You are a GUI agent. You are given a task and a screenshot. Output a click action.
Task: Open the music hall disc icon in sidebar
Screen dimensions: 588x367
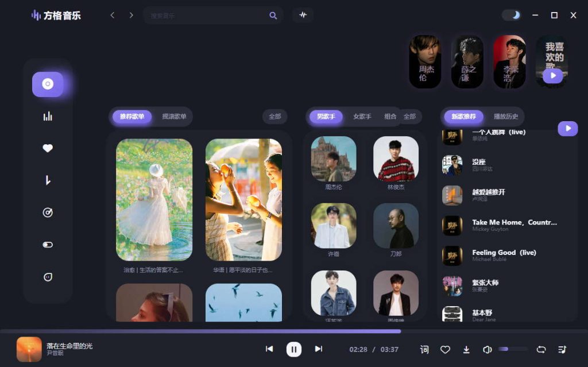tap(48, 84)
